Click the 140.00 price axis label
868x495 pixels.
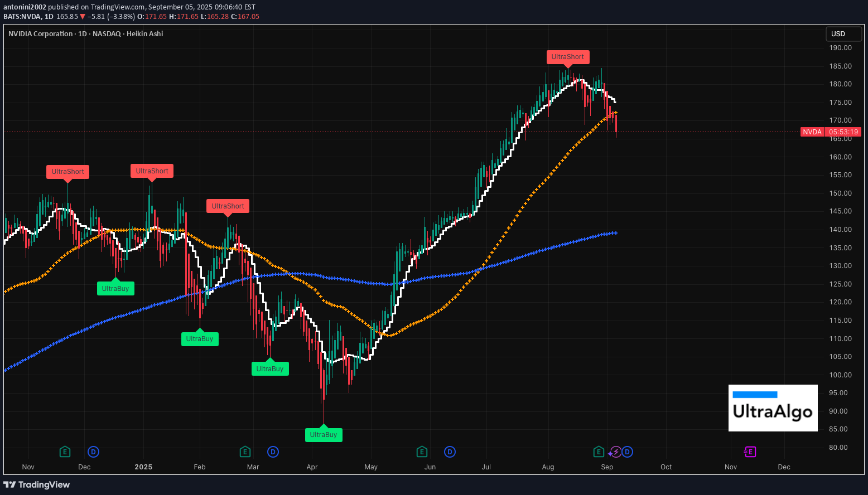coord(841,230)
